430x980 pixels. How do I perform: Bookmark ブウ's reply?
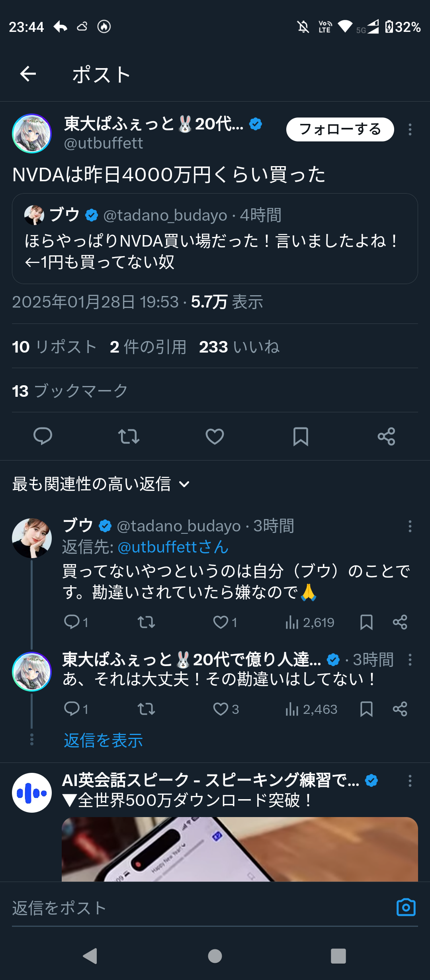click(366, 622)
